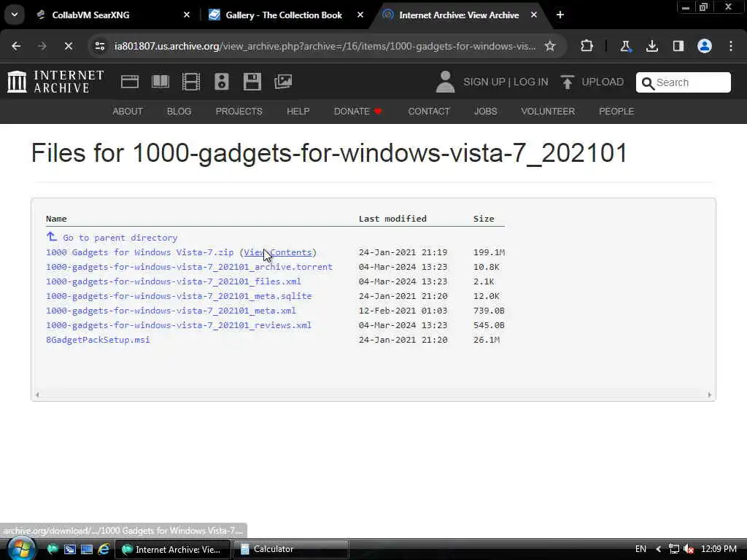The image size is (747, 560).
Task: Switch to Gallery - The Collection Book tab
Action: coord(286,15)
